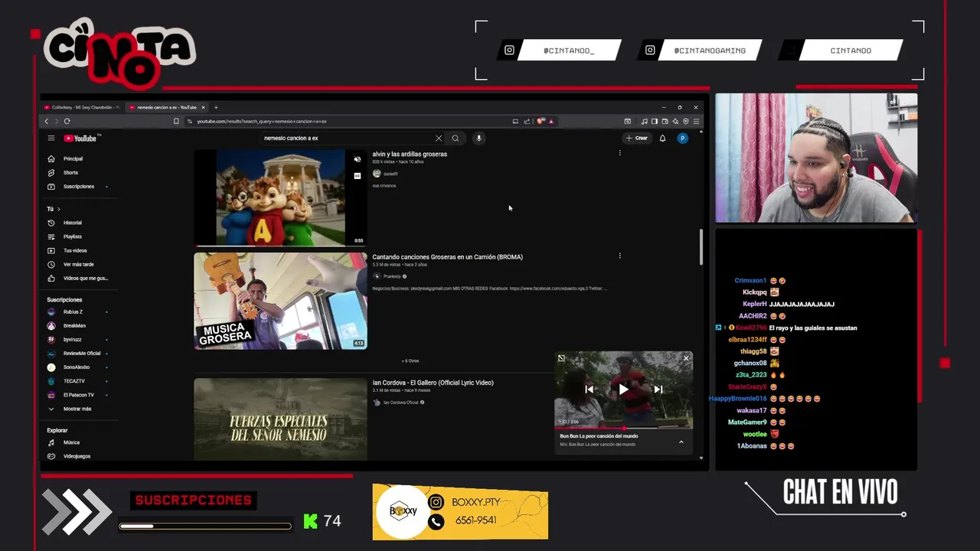980x551 pixels.
Task: Go to Principal in the sidebar
Action: click(x=73, y=158)
